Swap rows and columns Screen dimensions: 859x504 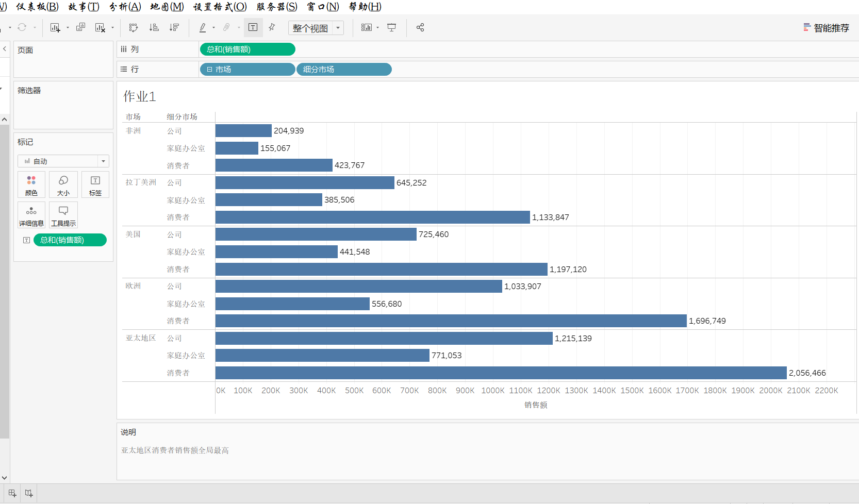pos(134,27)
